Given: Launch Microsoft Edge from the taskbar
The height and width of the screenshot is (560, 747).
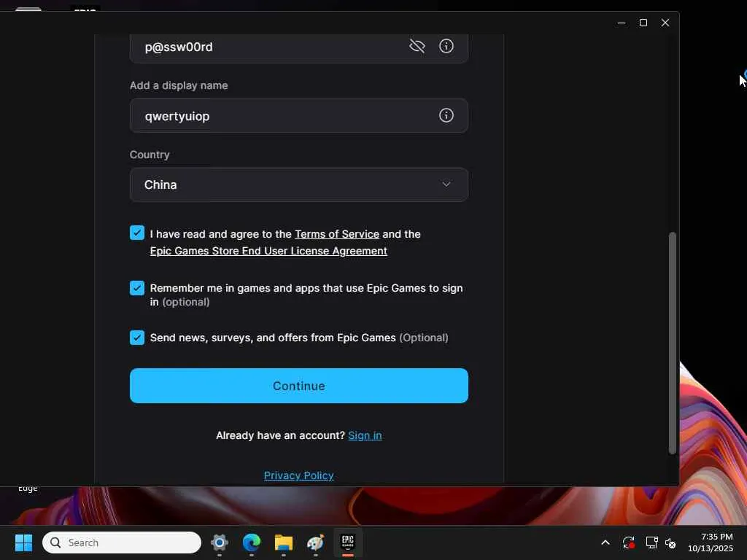Looking at the screenshot, I should pyautogui.click(x=252, y=542).
